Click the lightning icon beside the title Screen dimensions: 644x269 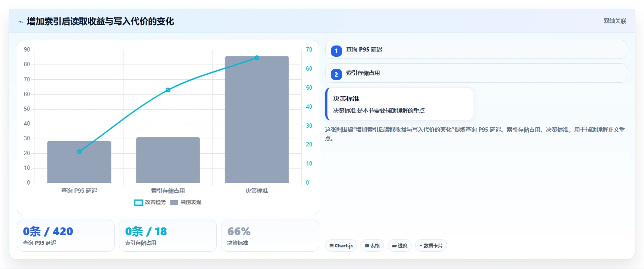pos(20,21)
